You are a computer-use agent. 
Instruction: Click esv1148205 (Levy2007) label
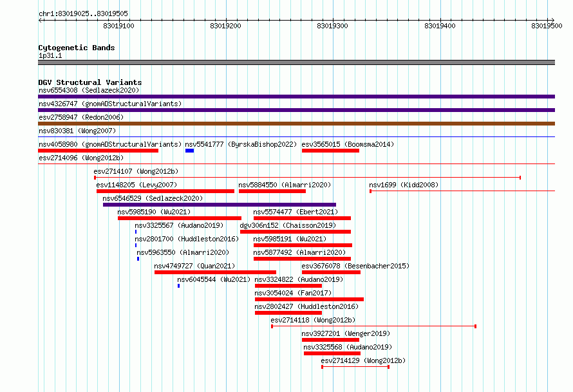pos(136,185)
